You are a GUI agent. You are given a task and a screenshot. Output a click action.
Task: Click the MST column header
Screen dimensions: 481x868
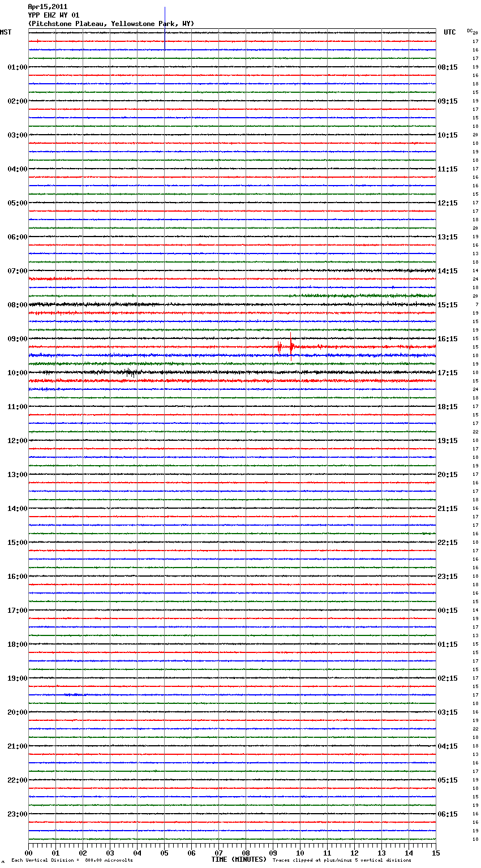(6, 32)
